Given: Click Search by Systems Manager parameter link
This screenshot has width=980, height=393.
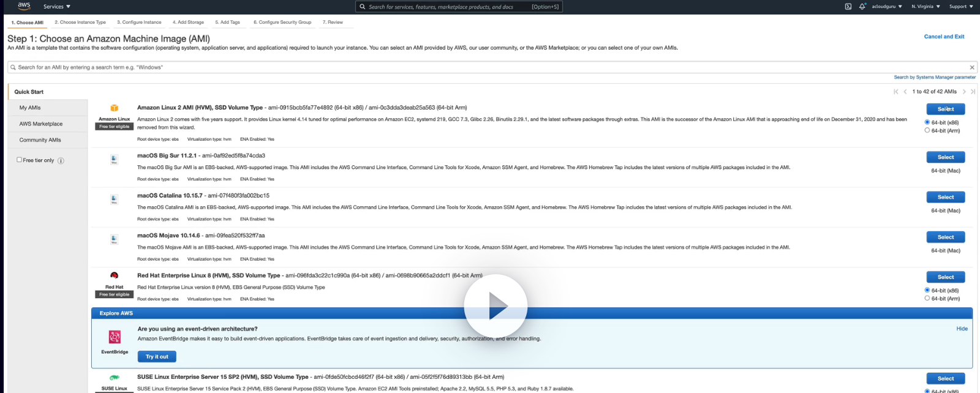Looking at the screenshot, I should point(935,77).
